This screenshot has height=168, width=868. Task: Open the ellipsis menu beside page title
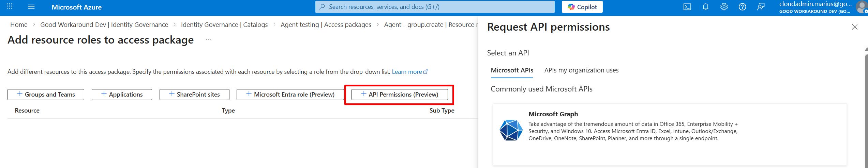click(x=209, y=40)
